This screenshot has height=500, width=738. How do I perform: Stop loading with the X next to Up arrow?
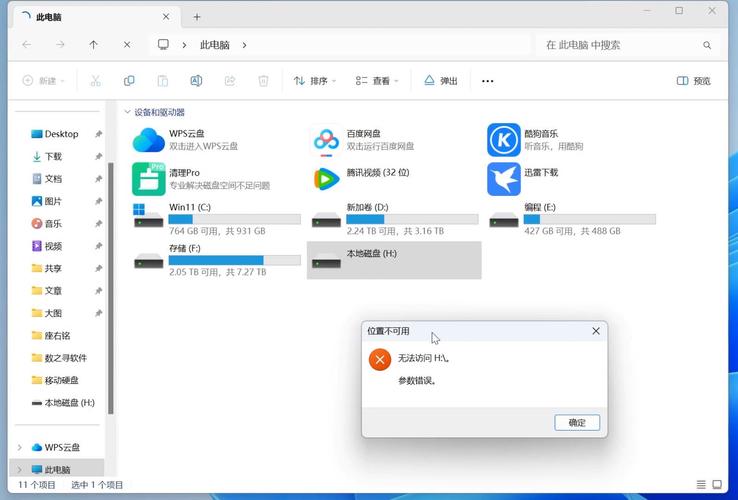127,45
